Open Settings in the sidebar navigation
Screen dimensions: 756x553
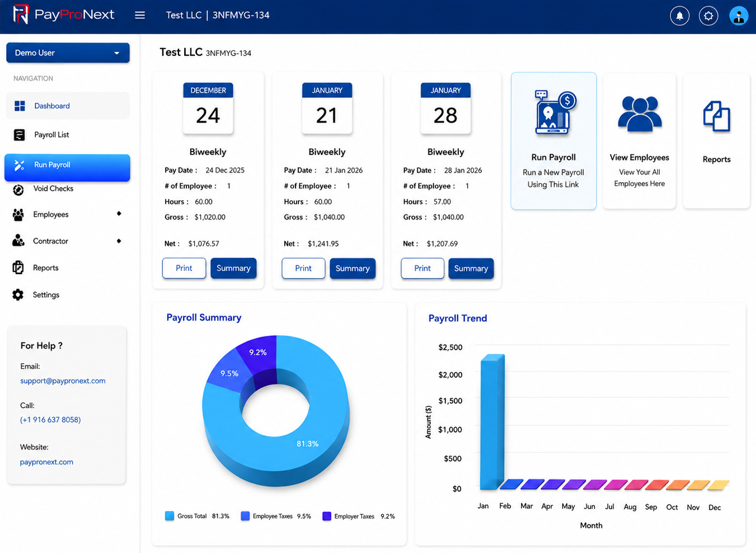pyautogui.click(x=46, y=295)
